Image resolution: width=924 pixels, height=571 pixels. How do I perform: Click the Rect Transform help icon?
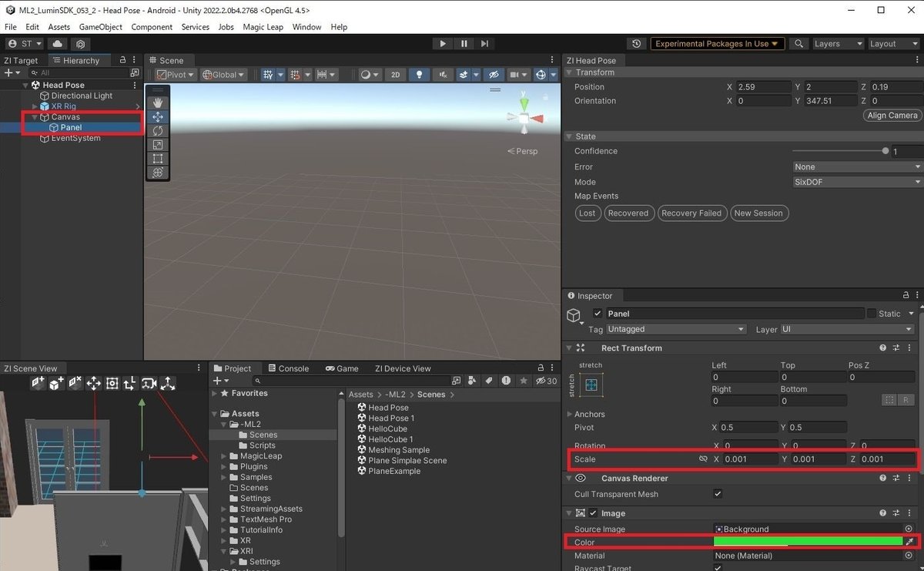pos(883,348)
